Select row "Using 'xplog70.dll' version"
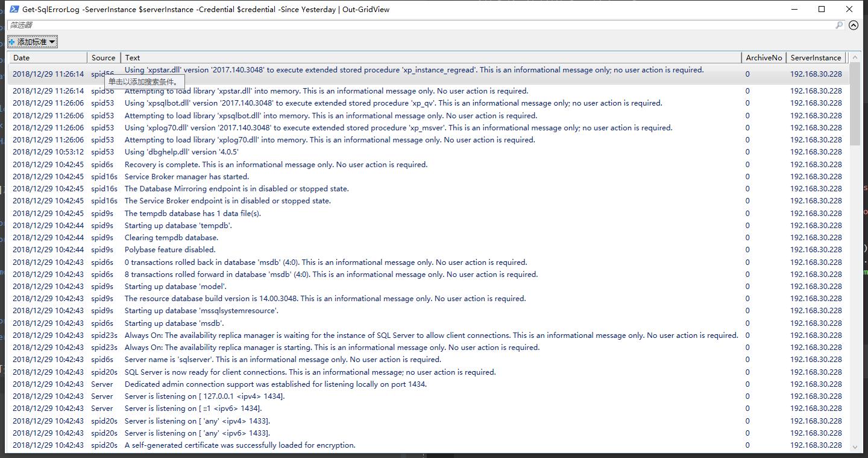The height and width of the screenshot is (458, 868). [429, 128]
